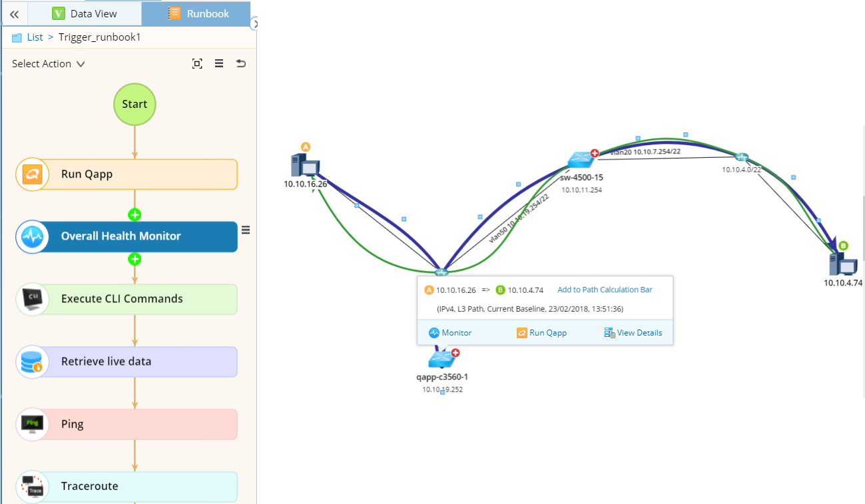Select the 10.10.4.74 host device icon
Image resolution: width=865 pixels, height=504 pixels.
843,264
